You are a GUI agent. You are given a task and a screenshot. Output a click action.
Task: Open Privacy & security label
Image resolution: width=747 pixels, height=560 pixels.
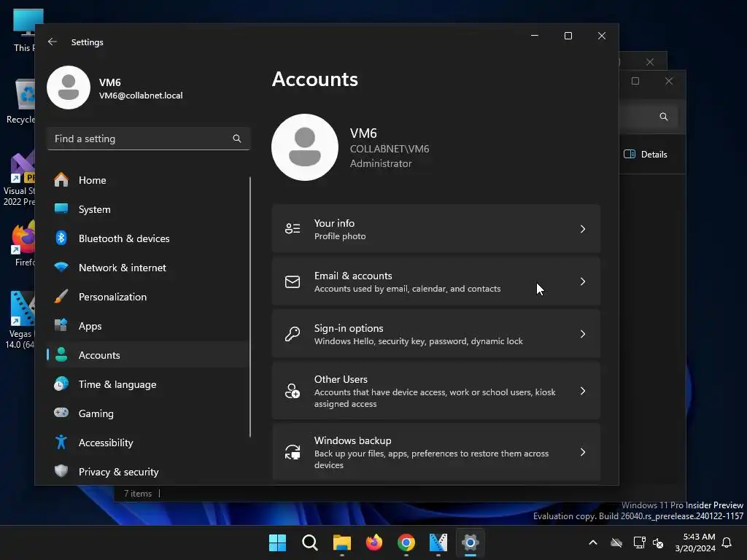coord(119,472)
